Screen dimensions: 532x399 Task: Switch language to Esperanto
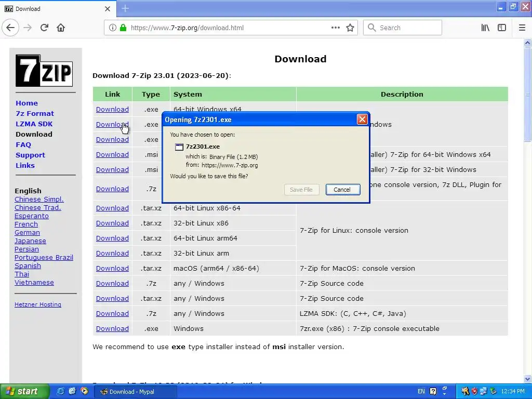click(x=32, y=216)
